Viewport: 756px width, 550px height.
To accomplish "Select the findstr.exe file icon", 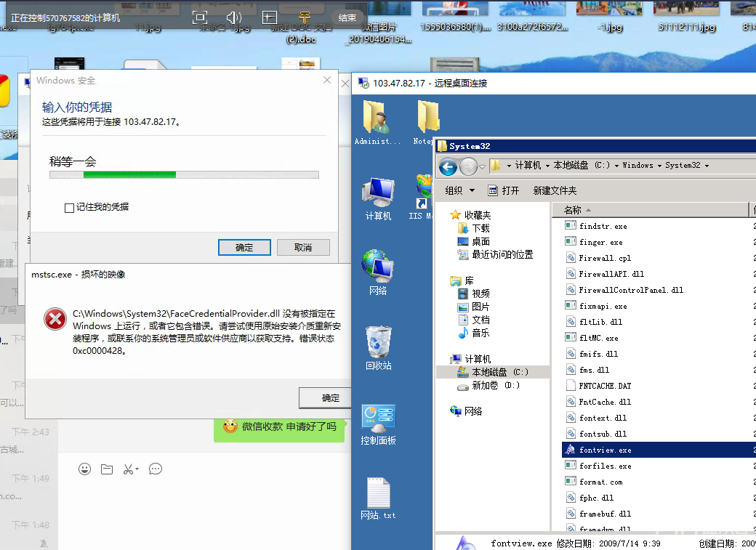I will [x=571, y=225].
